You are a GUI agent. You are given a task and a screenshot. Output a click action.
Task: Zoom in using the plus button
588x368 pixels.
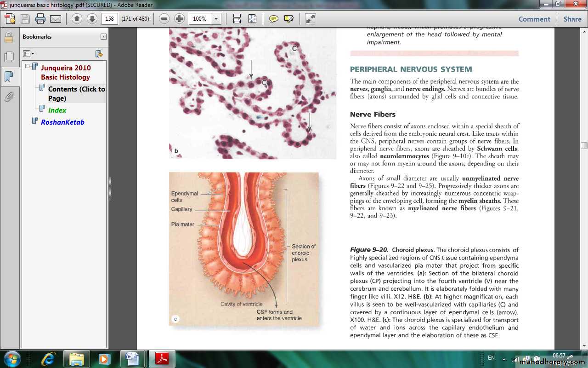[179, 19]
